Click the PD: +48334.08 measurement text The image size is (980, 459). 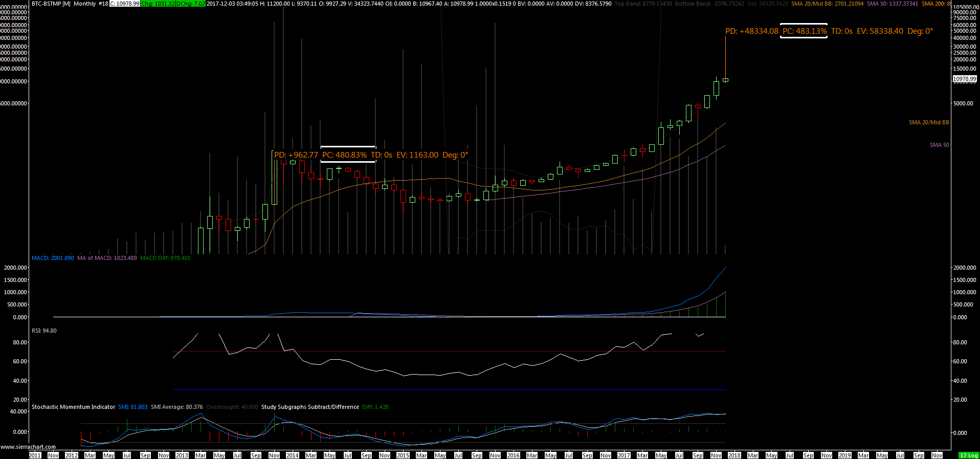752,31
